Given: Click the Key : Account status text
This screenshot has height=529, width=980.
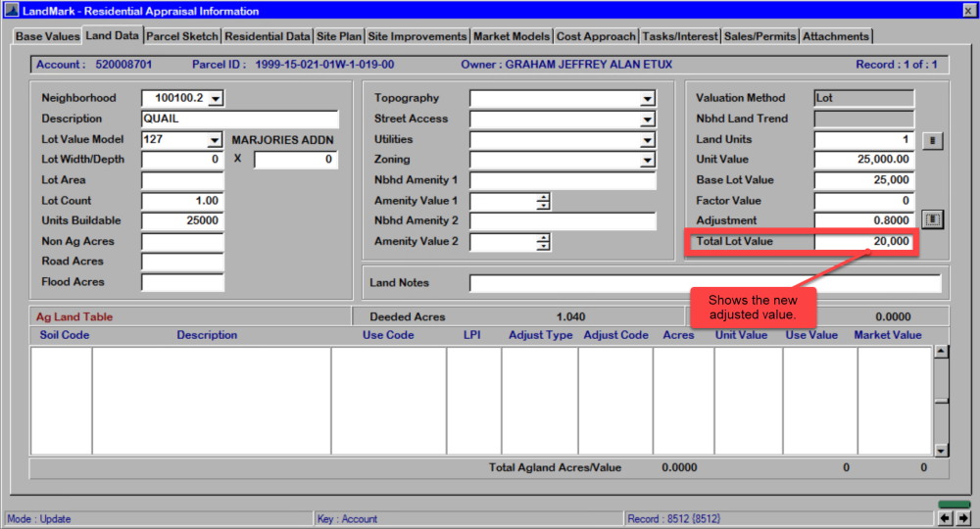Looking at the screenshot, I should pyautogui.click(x=347, y=519).
